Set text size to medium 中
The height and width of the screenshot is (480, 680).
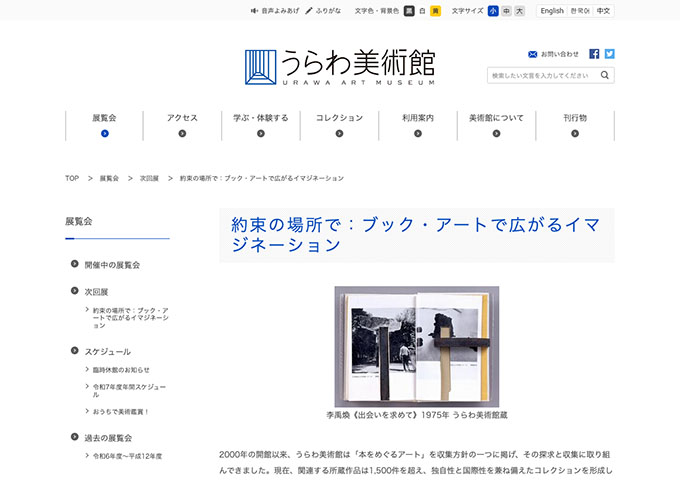point(506,11)
